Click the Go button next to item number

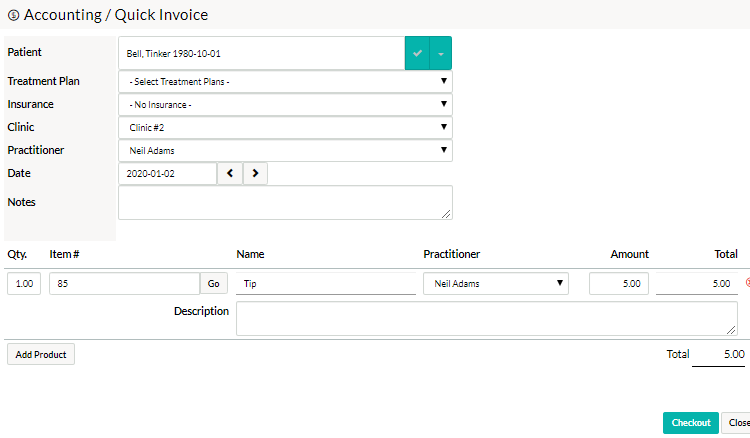point(213,284)
